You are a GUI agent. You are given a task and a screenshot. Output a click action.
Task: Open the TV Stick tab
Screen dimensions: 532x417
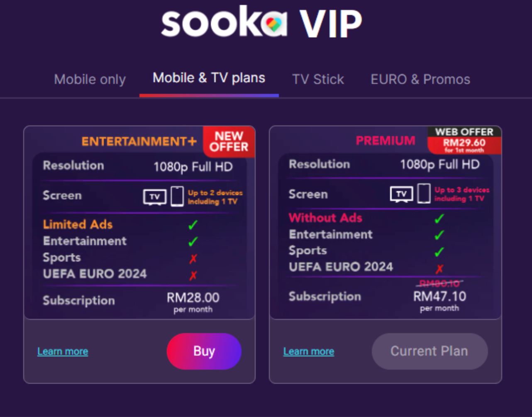click(318, 79)
